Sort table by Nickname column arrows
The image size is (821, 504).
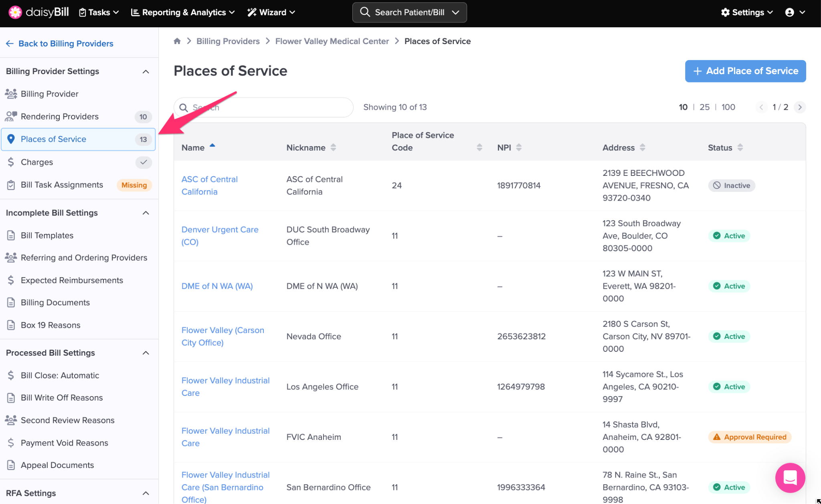click(333, 147)
